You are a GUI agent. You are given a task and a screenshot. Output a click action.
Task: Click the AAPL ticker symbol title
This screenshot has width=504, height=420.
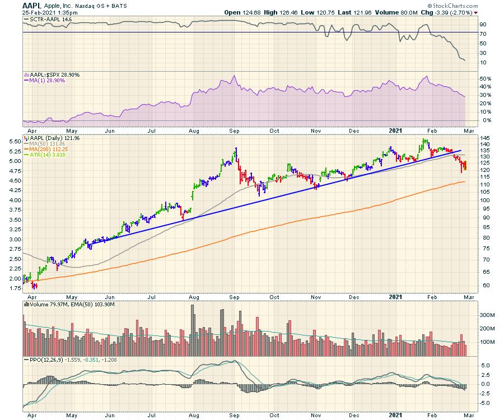[x=32, y=4]
